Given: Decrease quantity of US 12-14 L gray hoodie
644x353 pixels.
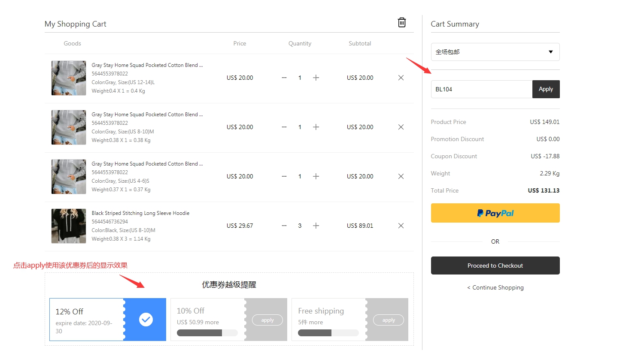Looking at the screenshot, I should tap(284, 78).
